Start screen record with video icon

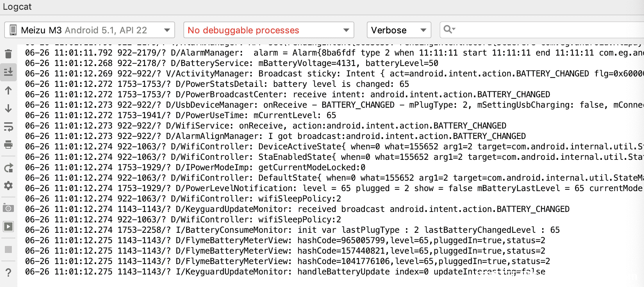[x=8, y=227]
